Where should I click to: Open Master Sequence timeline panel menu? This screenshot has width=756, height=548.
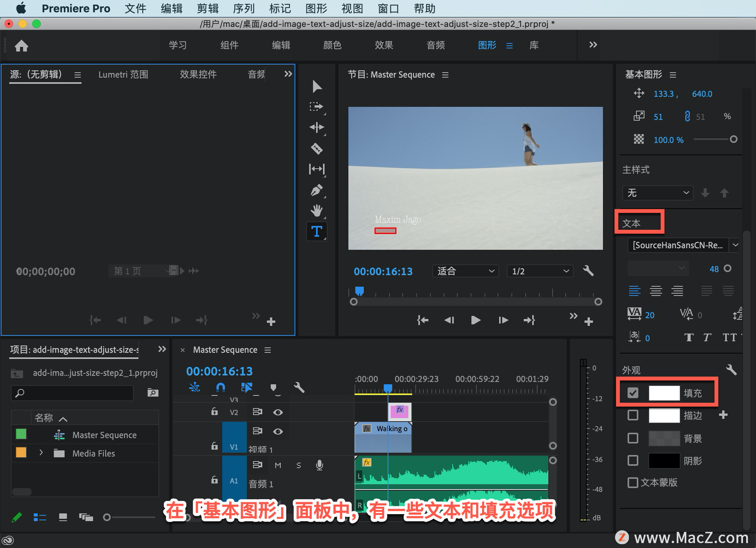(268, 350)
